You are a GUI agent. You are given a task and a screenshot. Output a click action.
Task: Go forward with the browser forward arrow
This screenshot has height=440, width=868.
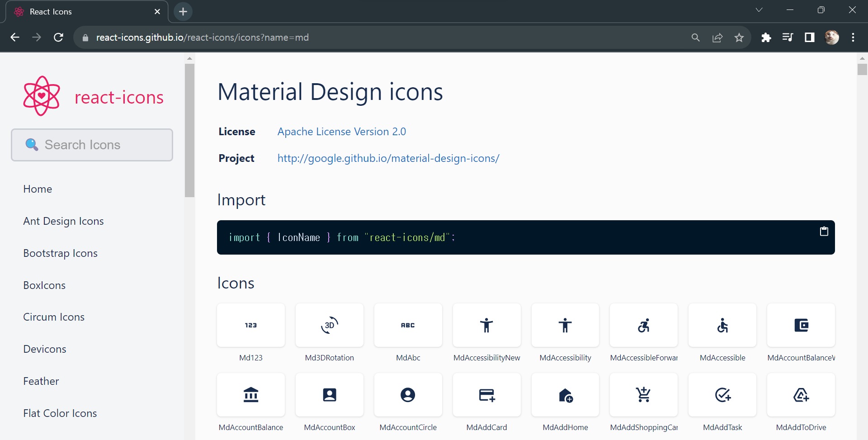37,38
